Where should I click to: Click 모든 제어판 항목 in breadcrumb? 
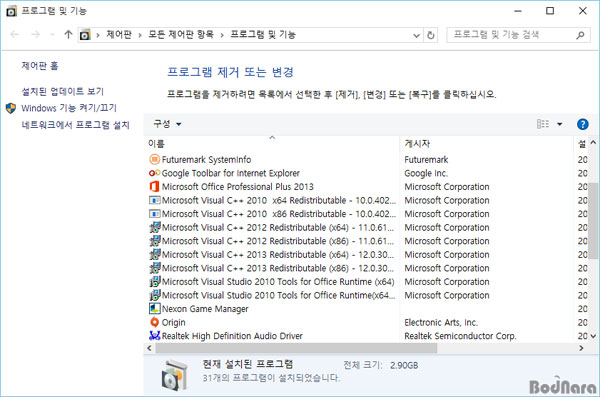pos(181,35)
